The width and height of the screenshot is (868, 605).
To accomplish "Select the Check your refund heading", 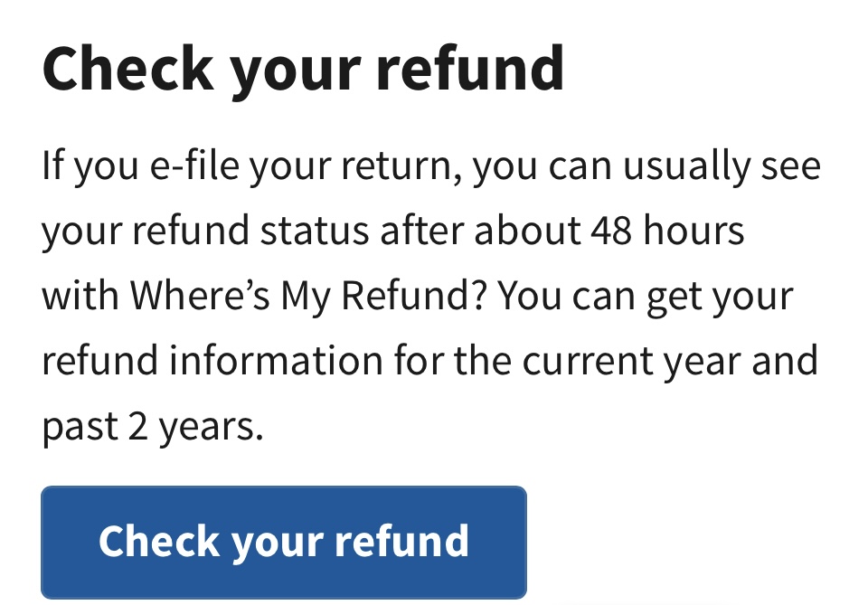I will pyautogui.click(x=303, y=70).
